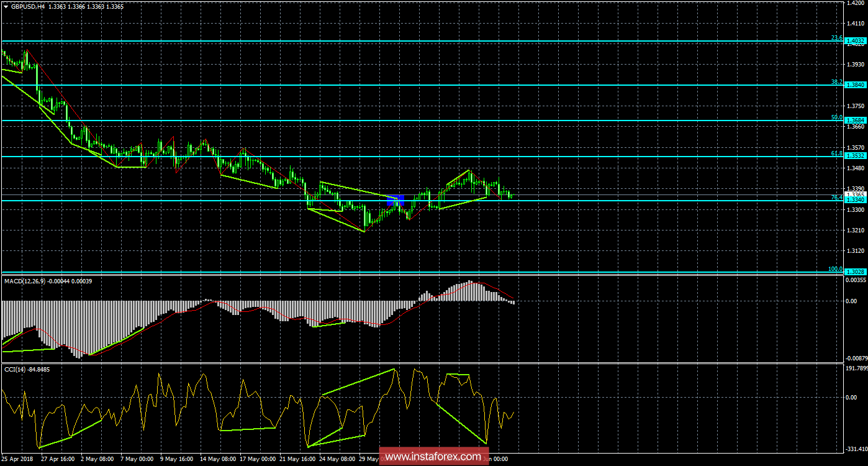Image resolution: width=868 pixels, height=466 pixels.
Task: Click the 1.3930 price scale value
Action: tap(857, 65)
